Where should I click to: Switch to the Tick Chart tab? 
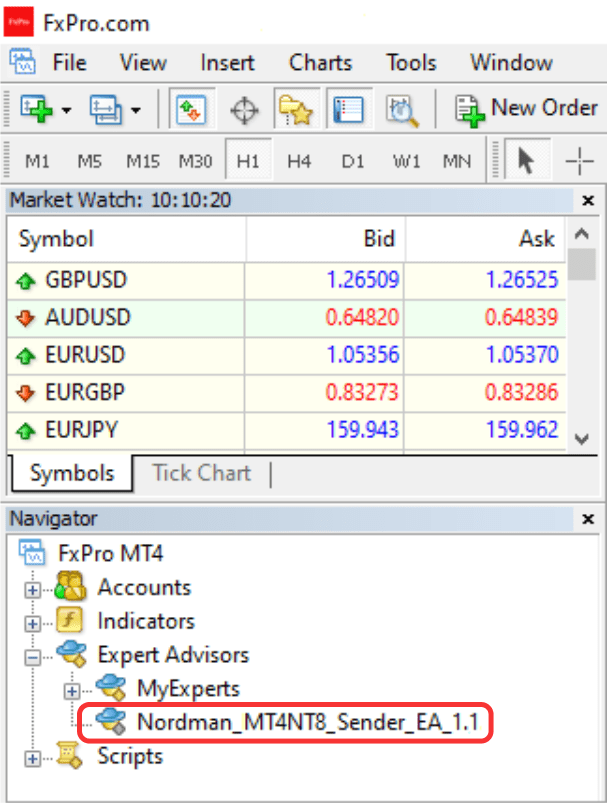(201, 473)
